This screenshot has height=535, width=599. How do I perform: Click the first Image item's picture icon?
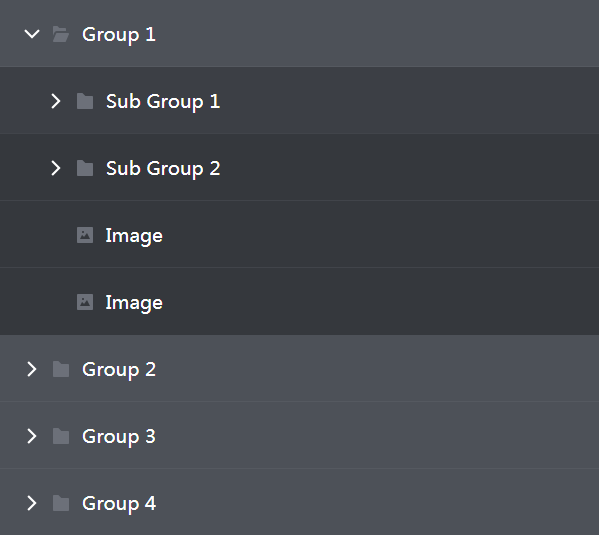[85, 235]
